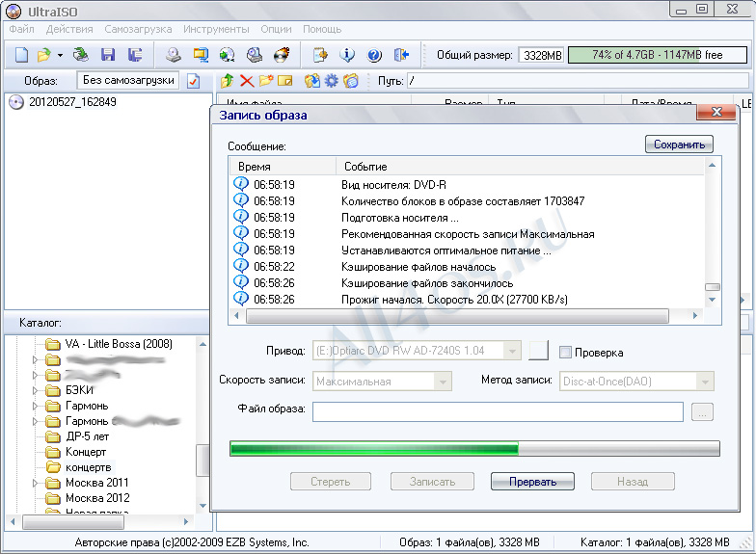Select the 20120527_162849 disc image node

(72, 102)
